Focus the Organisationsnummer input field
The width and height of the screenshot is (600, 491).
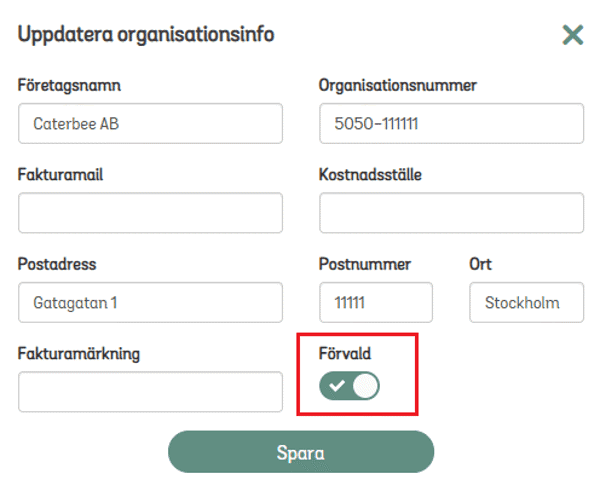click(451, 124)
